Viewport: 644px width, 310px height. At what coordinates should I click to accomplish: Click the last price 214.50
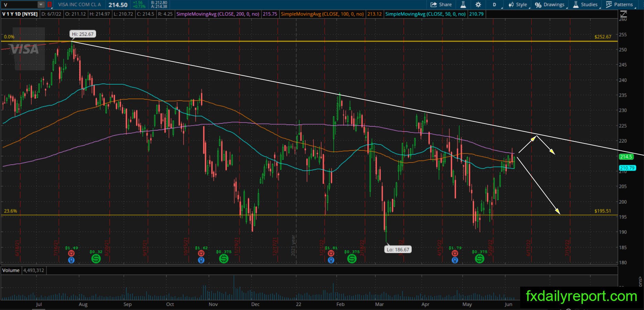tap(118, 5)
